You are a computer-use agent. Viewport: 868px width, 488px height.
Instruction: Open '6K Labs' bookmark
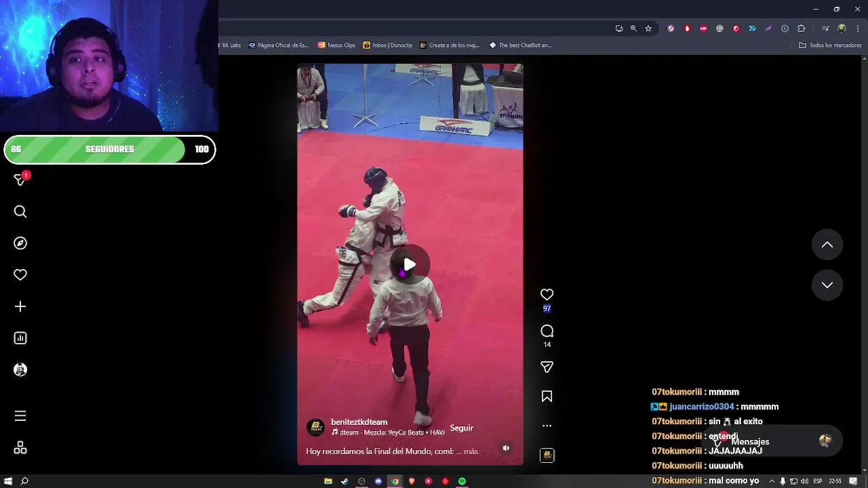click(x=230, y=45)
